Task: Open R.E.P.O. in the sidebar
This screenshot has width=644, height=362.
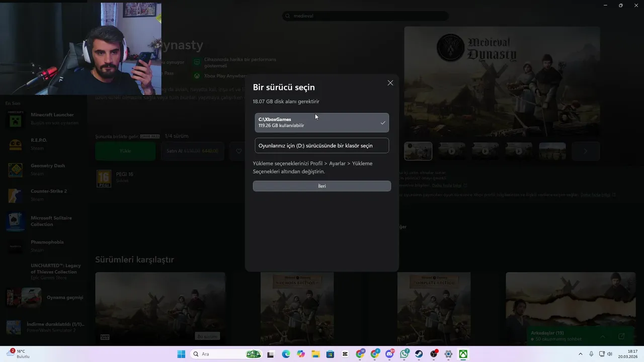Action: click(x=44, y=144)
